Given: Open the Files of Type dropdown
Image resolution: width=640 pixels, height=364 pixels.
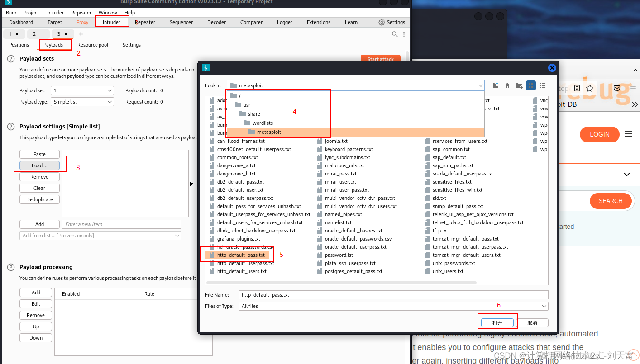Looking at the screenshot, I should coord(544,306).
